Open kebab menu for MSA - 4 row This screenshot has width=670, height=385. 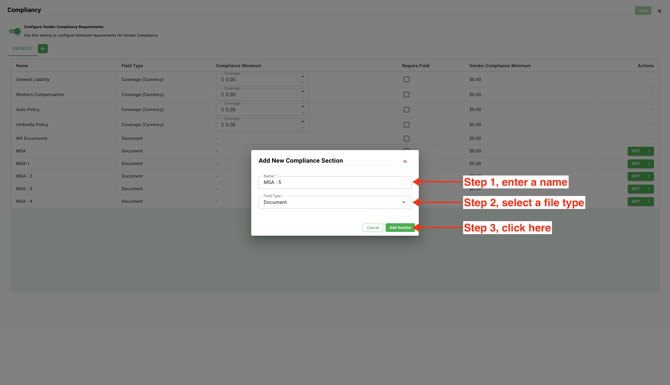pyautogui.click(x=649, y=201)
